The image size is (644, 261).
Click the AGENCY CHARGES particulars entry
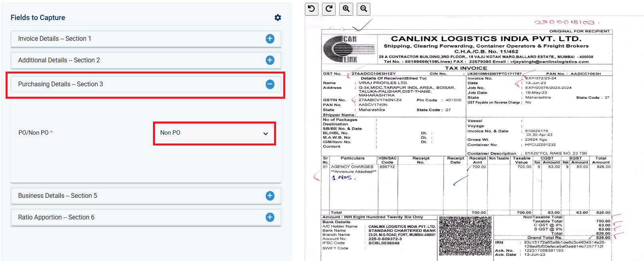(x=352, y=167)
